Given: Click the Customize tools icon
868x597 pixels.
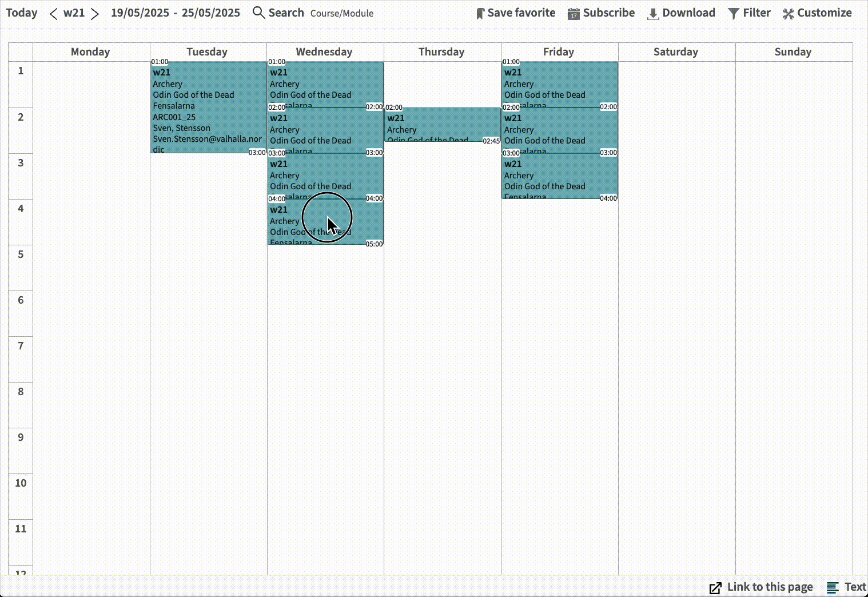Looking at the screenshot, I should point(789,14).
